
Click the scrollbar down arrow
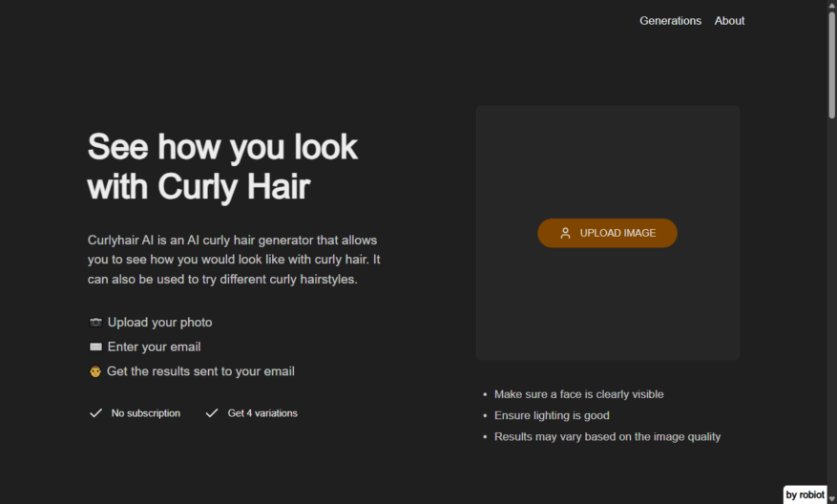pos(831,499)
